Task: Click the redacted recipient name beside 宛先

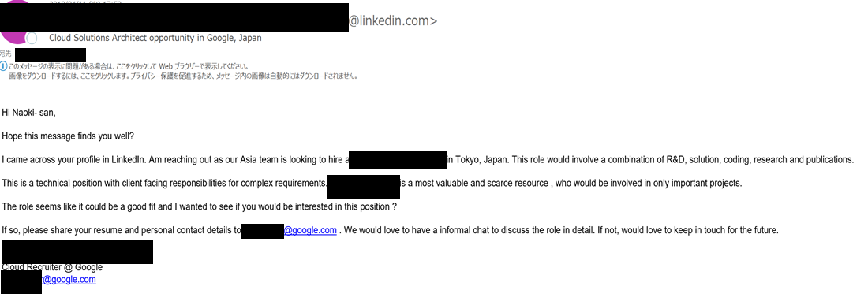Action: pyautogui.click(x=51, y=54)
